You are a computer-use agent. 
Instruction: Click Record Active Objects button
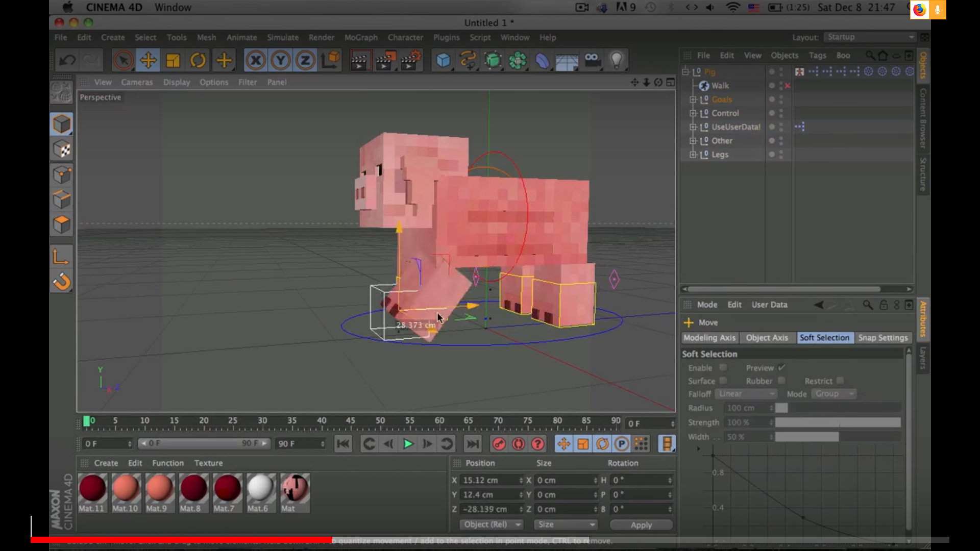point(499,444)
